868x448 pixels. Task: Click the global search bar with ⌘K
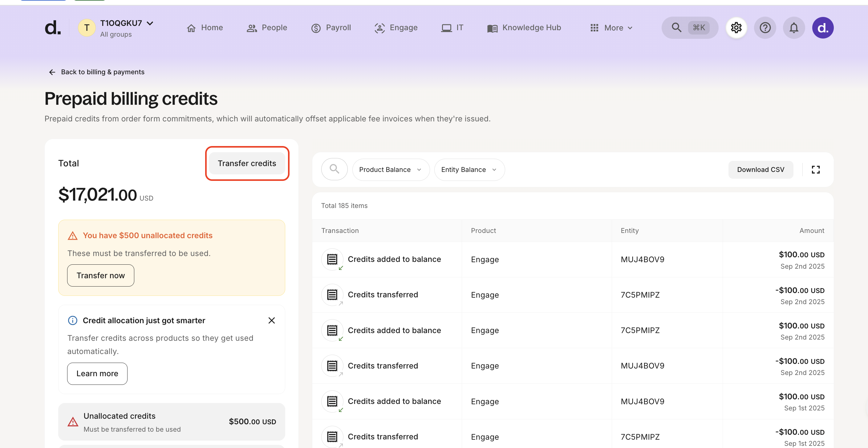[689, 28]
